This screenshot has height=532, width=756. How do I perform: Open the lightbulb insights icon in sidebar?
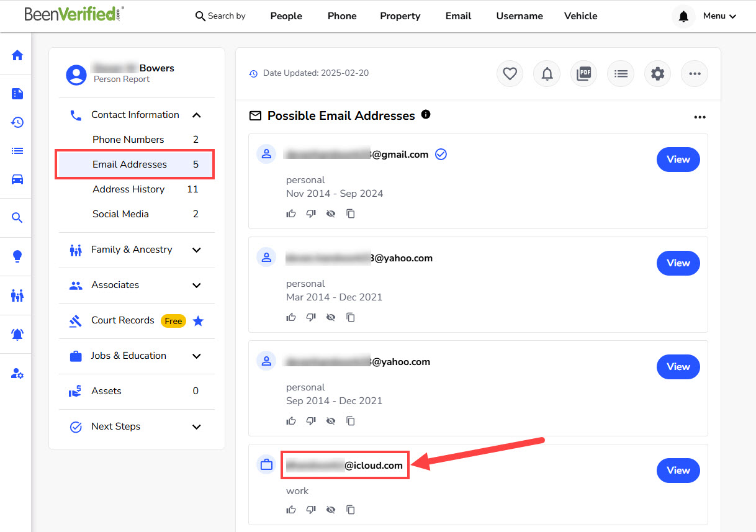(x=17, y=256)
